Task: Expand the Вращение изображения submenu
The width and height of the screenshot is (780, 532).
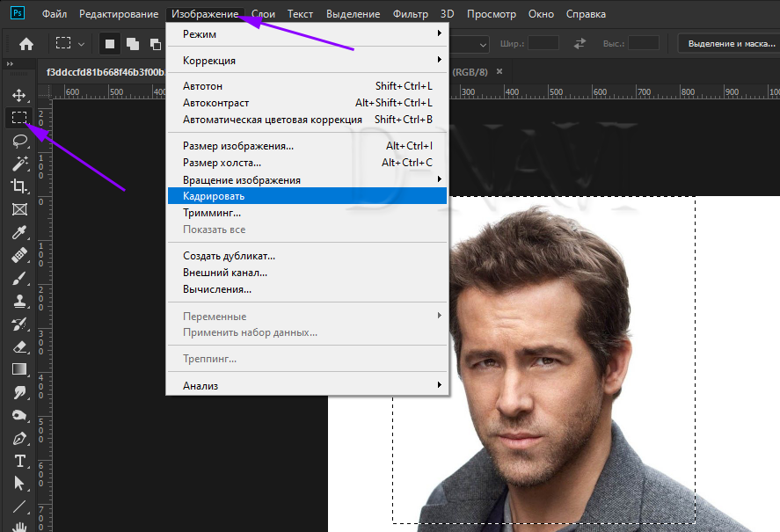Action: pyautogui.click(x=308, y=179)
